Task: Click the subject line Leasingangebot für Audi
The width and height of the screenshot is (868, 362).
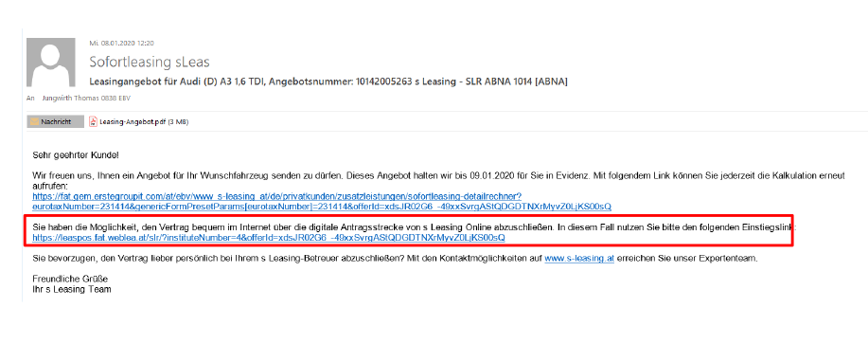Action: coord(328,81)
